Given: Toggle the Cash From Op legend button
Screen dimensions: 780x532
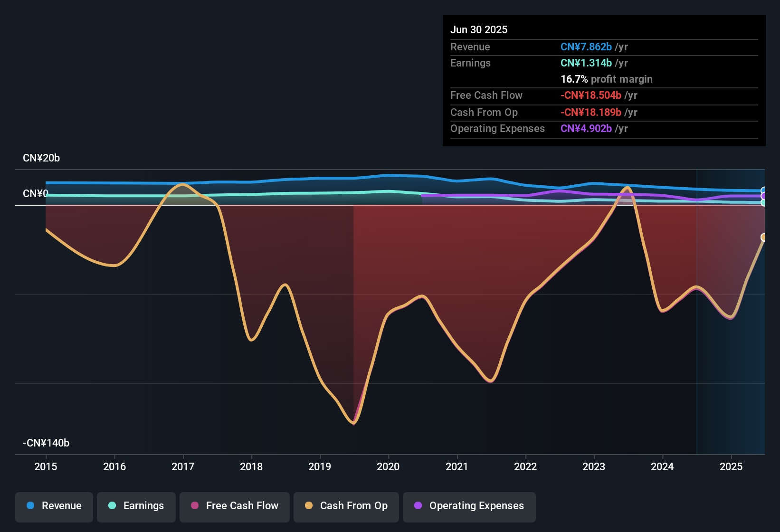Looking at the screenshot, I should point(346,507).
